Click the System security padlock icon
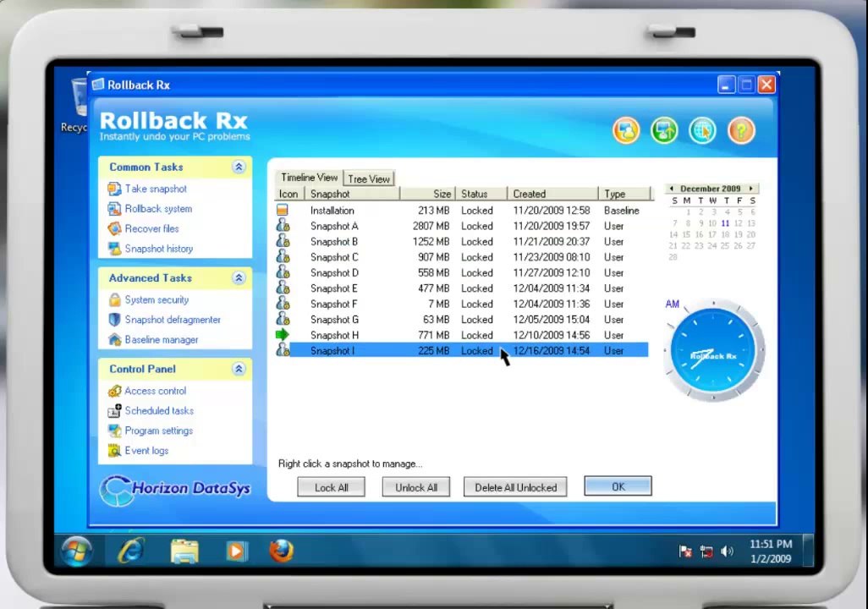 (114, 299)
